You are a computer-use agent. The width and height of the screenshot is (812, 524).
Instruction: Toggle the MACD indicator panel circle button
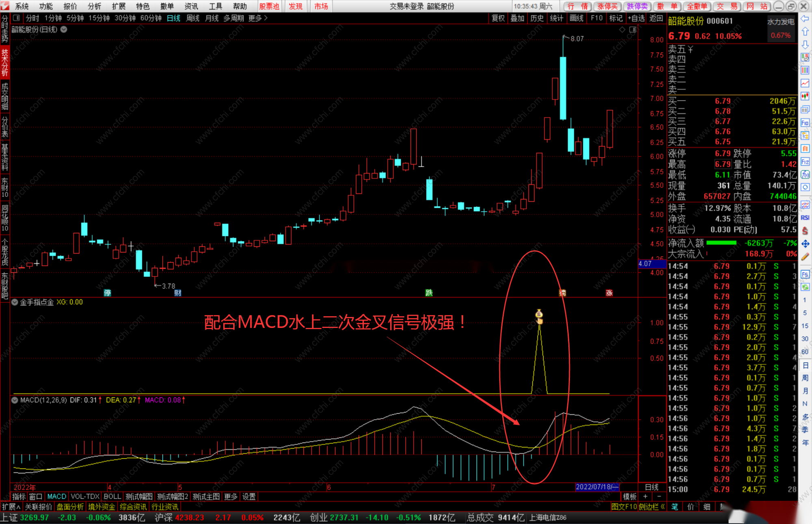(x=15, y=400)
